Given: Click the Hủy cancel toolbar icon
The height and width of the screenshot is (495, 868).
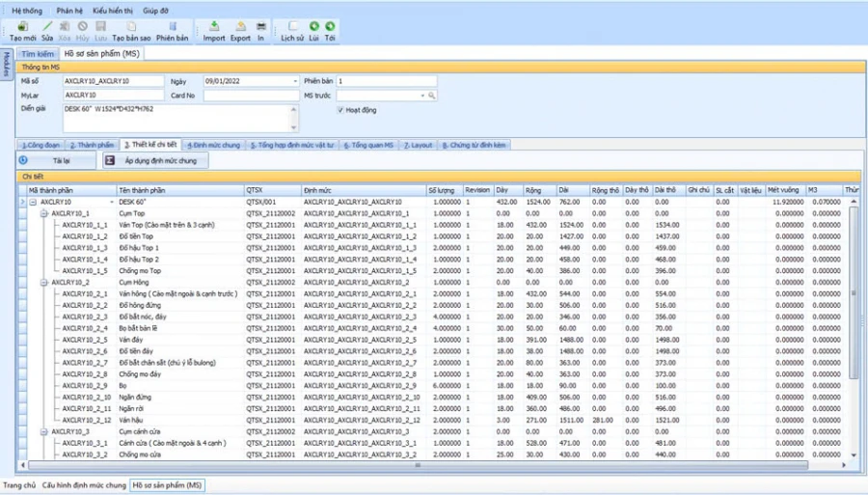Looking at the screenshot, I should click(x=83, y=26).
